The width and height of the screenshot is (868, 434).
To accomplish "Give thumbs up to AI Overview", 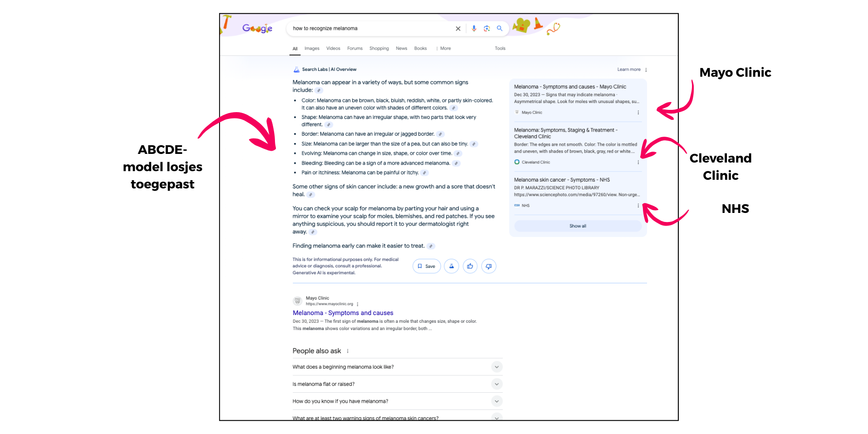I will pos(470,266).
